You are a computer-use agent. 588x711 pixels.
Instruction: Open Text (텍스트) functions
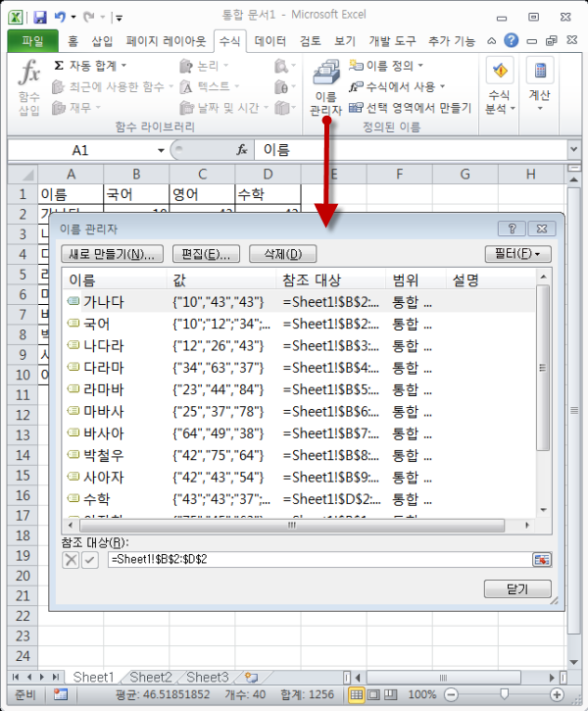click(x=209, y=86)
